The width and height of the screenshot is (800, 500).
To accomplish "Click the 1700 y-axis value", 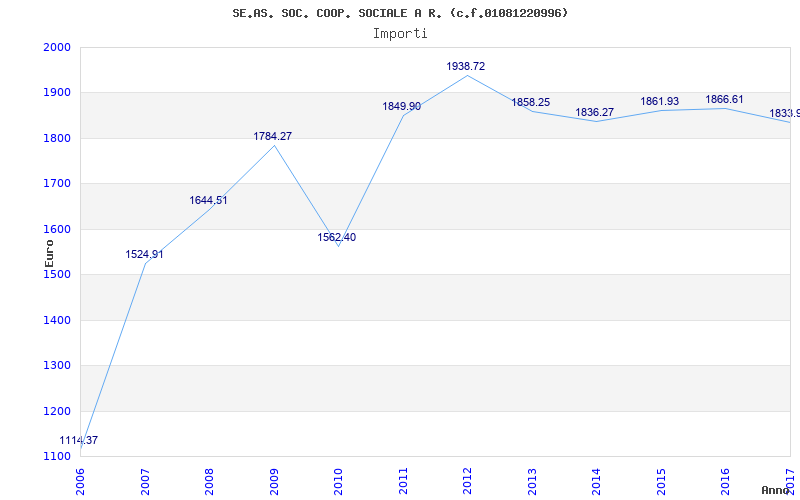I will pos(57,184).
